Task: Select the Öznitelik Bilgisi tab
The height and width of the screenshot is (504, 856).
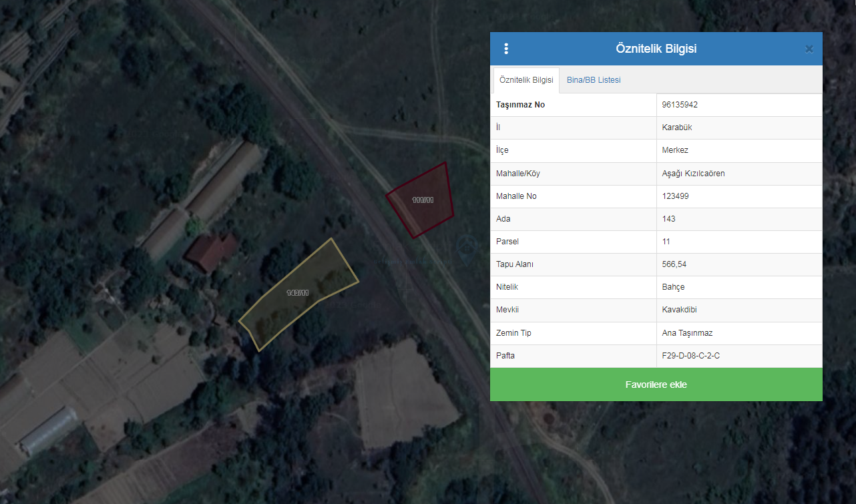Action: click(526, 80)
